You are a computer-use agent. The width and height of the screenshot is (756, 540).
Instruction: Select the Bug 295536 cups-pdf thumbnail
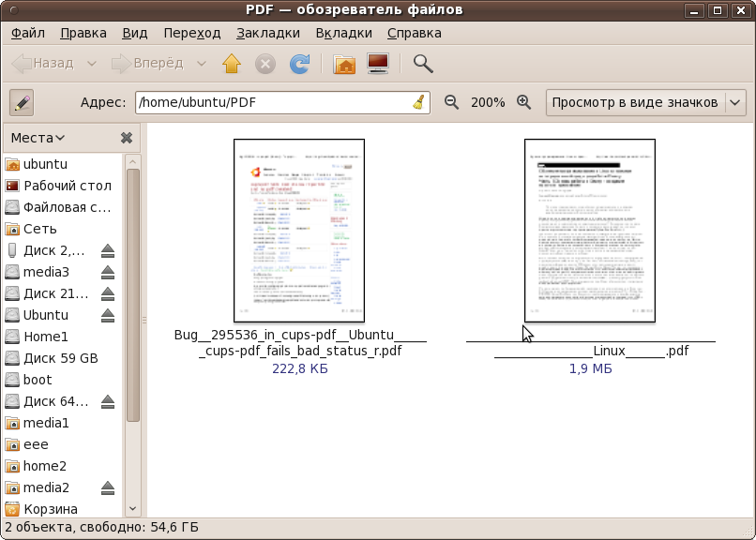(x=299, y=231)
